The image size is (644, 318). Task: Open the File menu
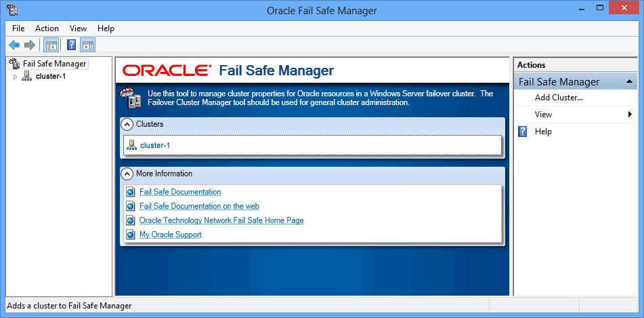(18, 28)
